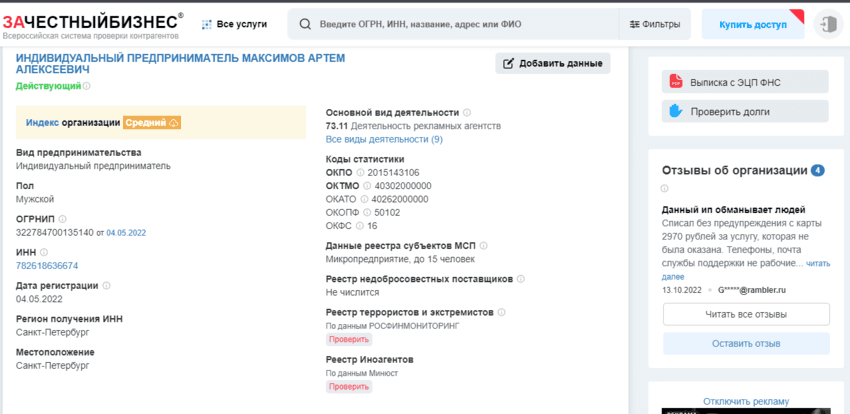Click the Отключить рекламу link
Viewport: 850px width, 414px height.
(746, 402)
